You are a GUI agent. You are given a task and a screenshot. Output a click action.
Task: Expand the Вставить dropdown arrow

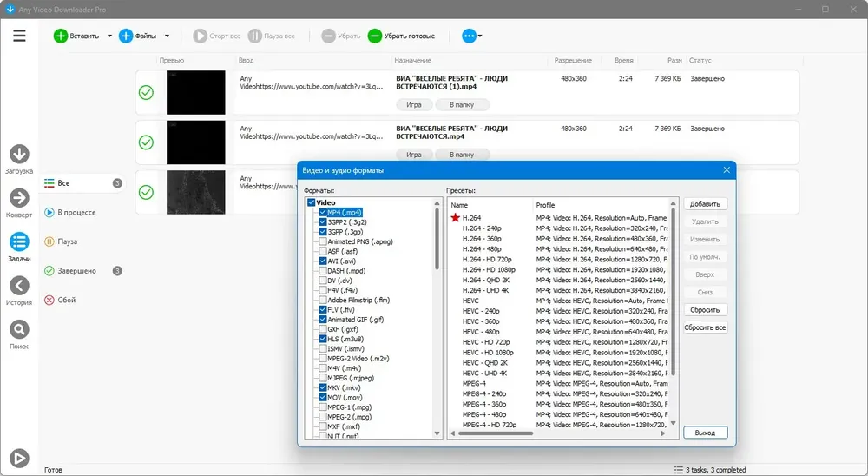(109, 36)
